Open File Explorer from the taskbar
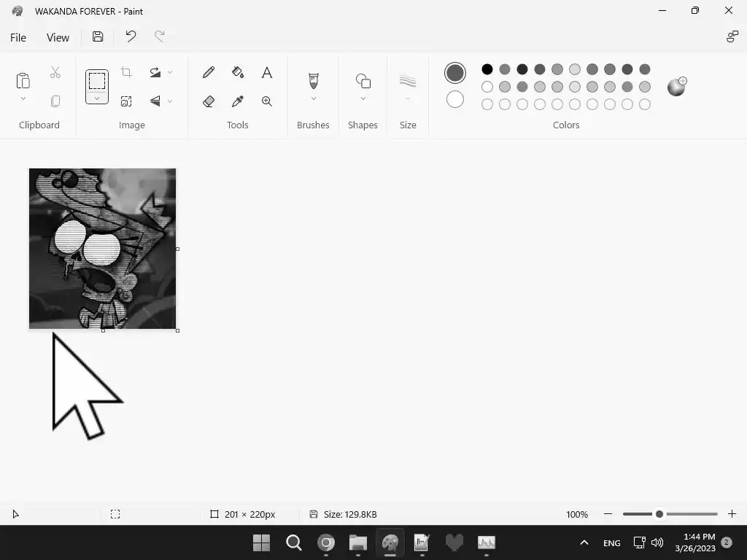The width and height of the screenshot is (747, 560). click(357, 542)
